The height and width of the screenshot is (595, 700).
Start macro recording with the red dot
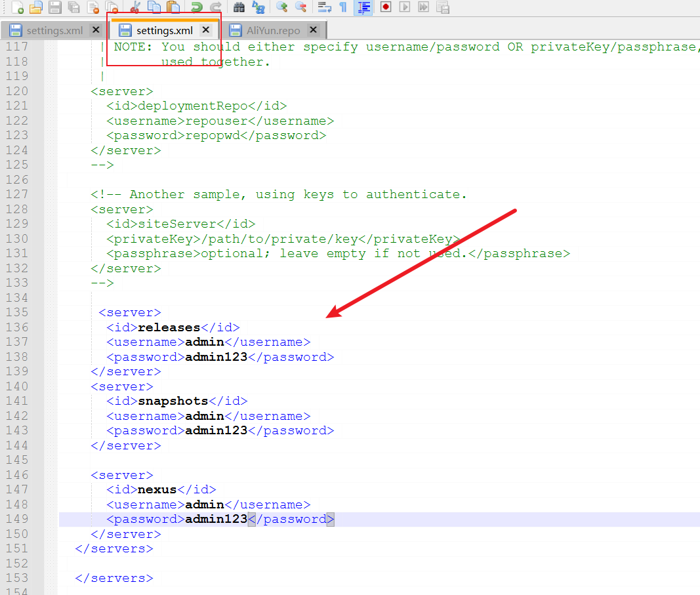click(x=386, y=7)
